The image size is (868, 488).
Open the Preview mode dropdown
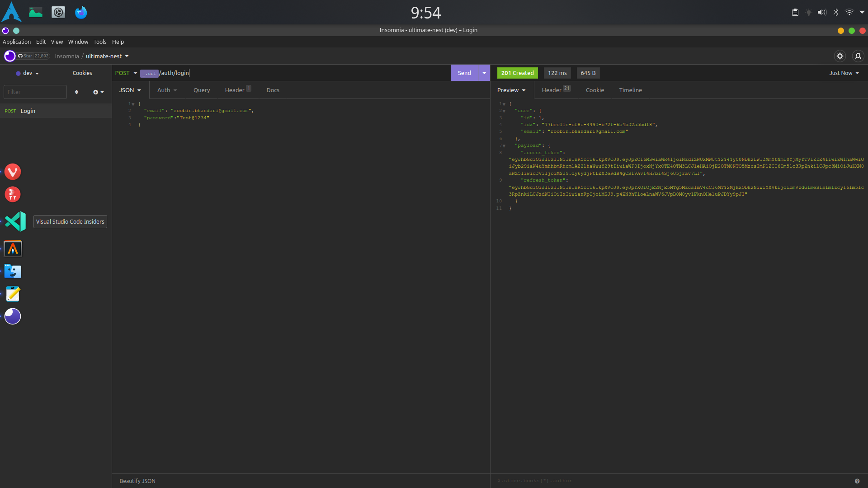tap(511, 90)
